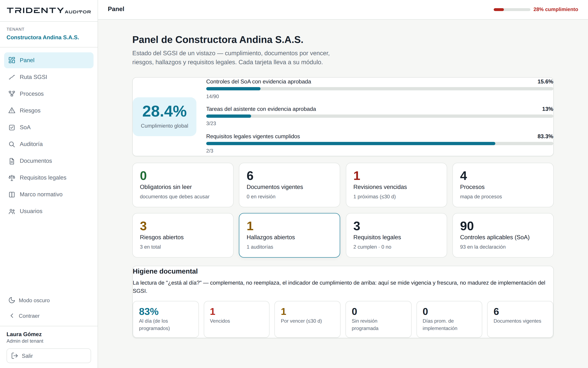588x368 pixels.
Task: Click the Requisitos legales vigentes cumplidos progress bar
Action: coord(380,144)
